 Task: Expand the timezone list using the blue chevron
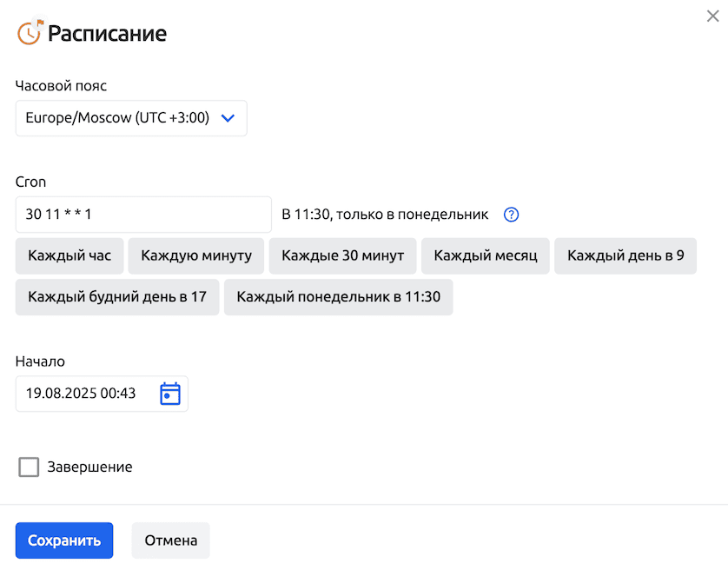(x=228, y=118)
